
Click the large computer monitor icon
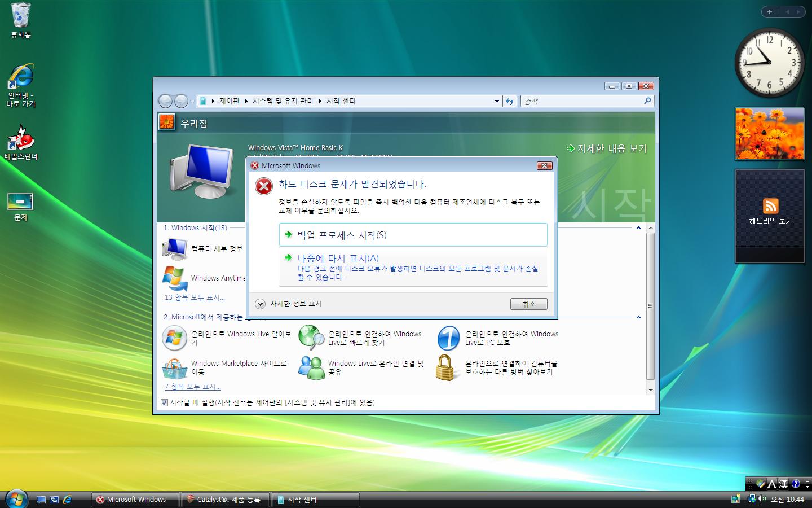coord(202,171)
